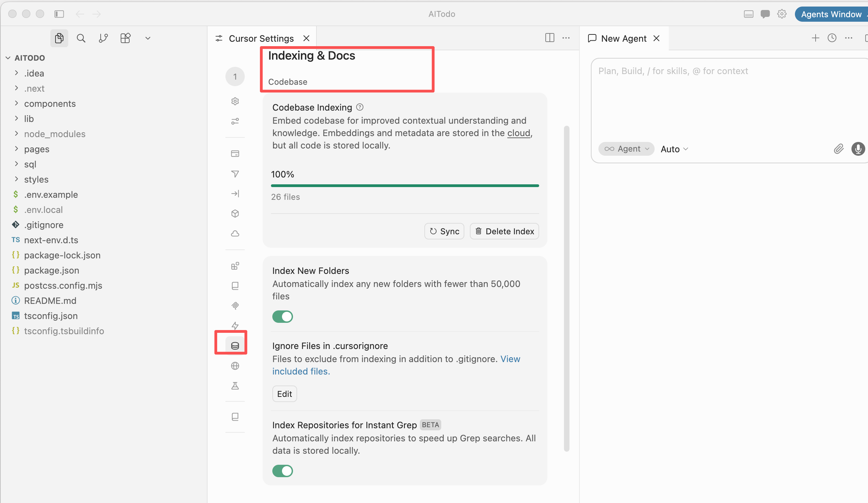Open the package.json file
The width and height of the screenshot is (868, 503).
(x=52, y=270)
